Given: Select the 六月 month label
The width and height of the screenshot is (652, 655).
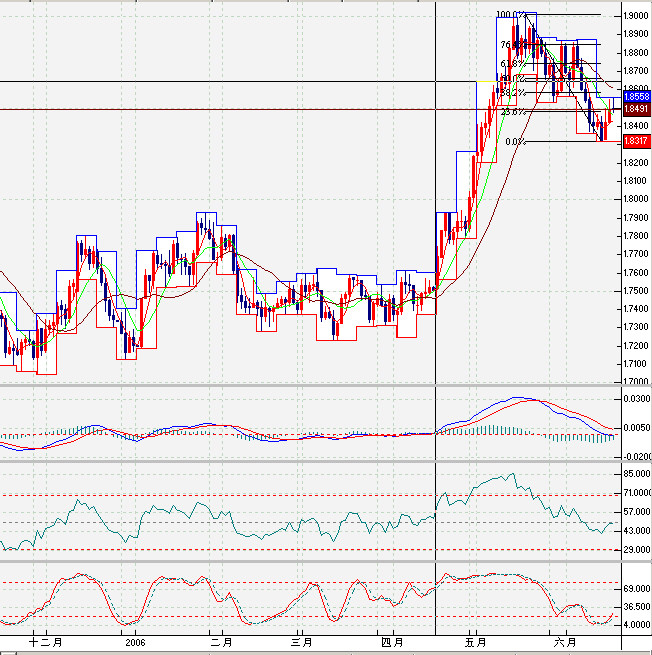Looking at the screenshot, I should (x=566, y=643).
